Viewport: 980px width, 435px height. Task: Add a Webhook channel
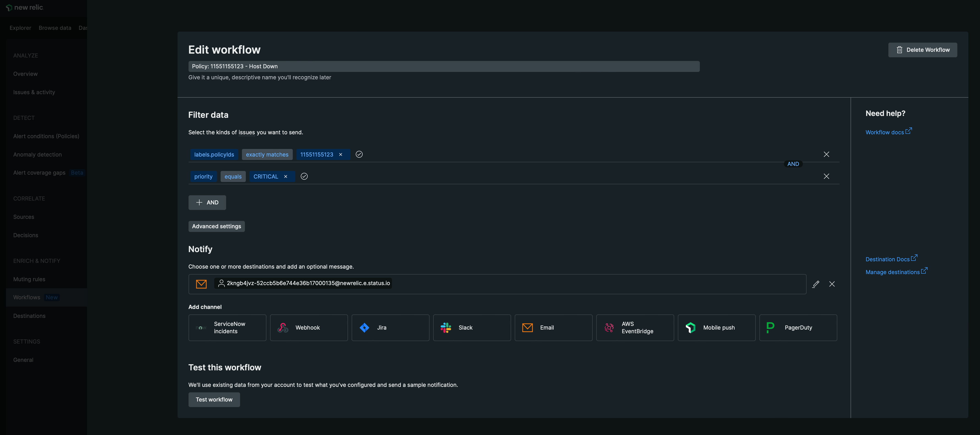309,328
